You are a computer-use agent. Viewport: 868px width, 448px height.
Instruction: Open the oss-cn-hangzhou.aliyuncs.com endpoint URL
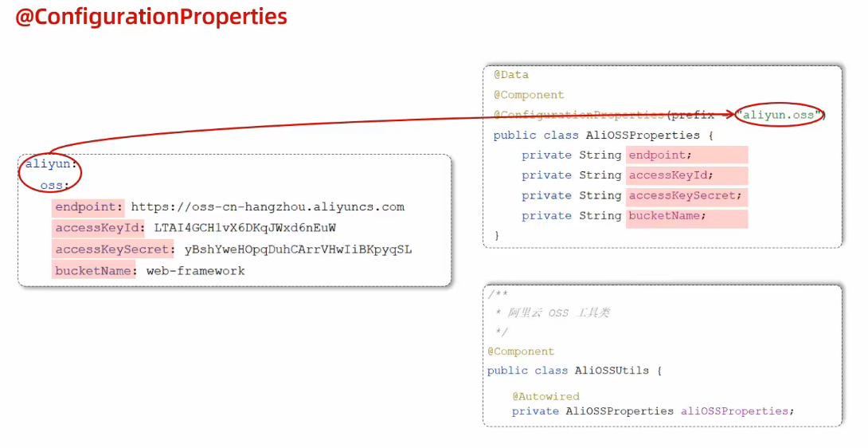pos(268,207)
